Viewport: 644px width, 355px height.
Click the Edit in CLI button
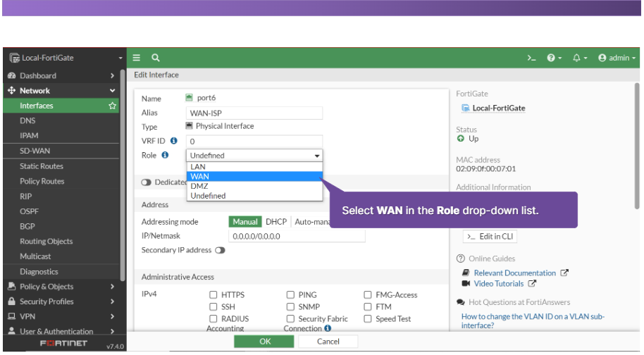(x=490, y=237)
